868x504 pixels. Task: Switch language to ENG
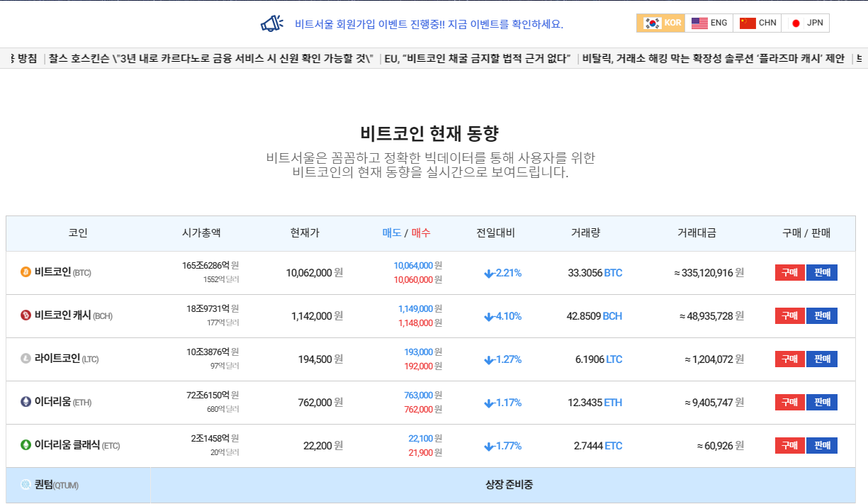[709, 23]
